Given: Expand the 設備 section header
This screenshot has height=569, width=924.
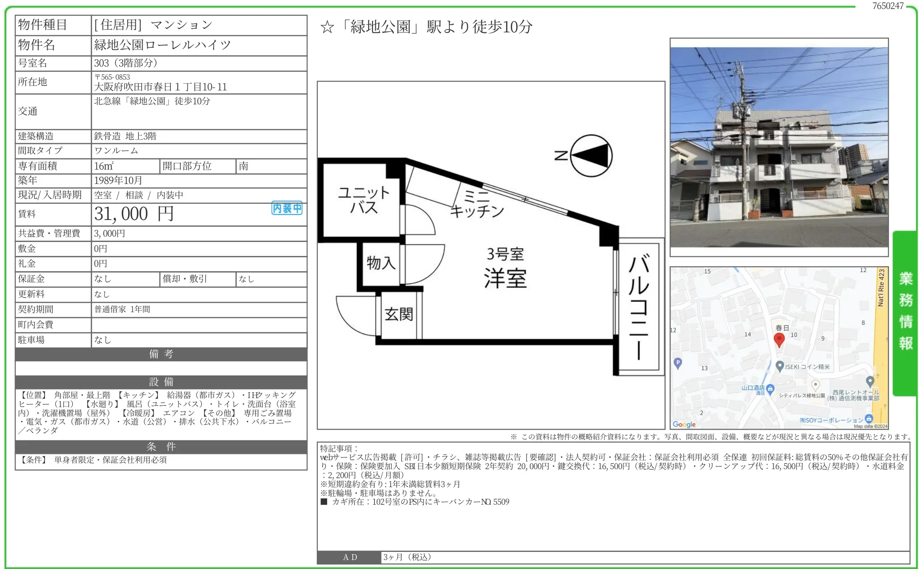Looking at the screenshot, I should [x=160, y=382].
